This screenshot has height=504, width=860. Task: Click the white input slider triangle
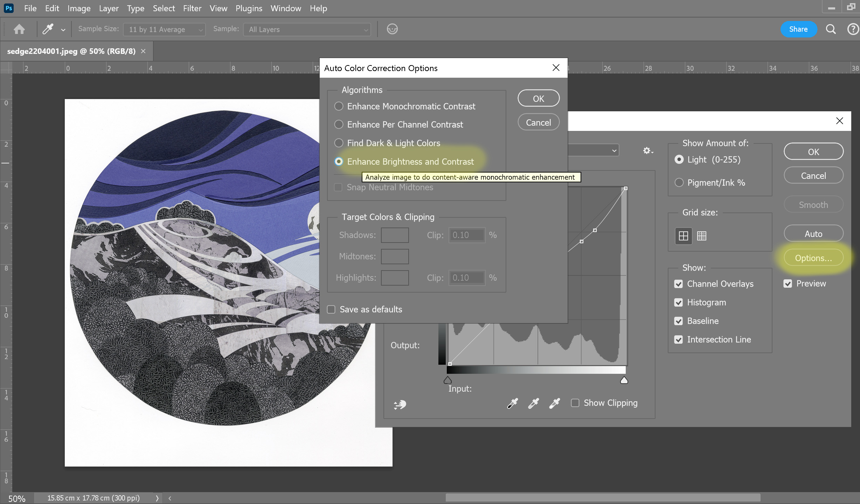coord(624,380)
